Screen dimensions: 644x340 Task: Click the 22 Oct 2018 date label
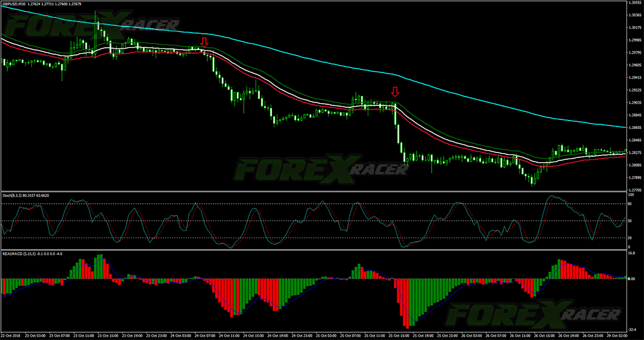tap(10, 335)
